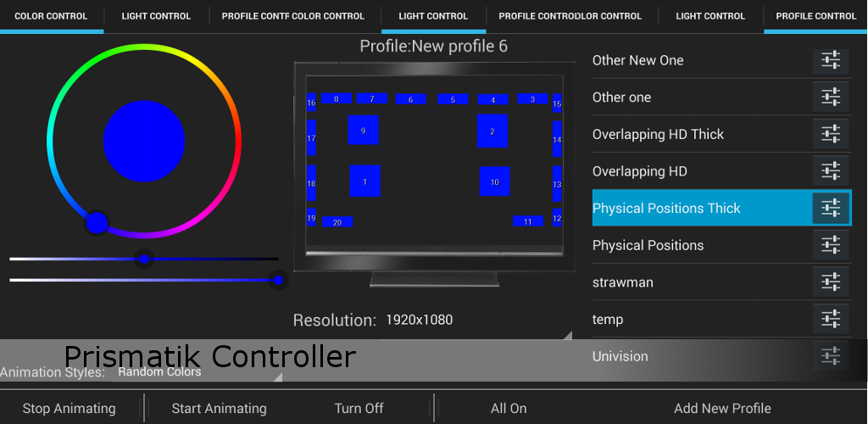Click LED zone 2 on monitor preview

pos(492,131)
